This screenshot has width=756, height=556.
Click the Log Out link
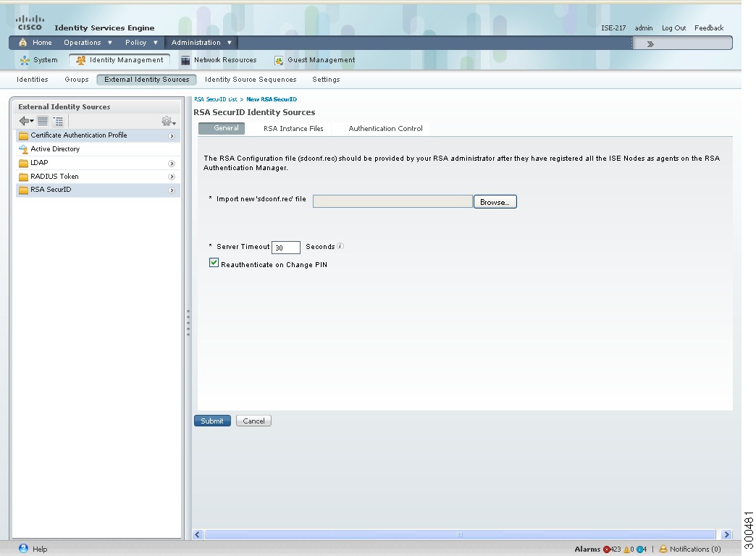click(x=673, y=28)
